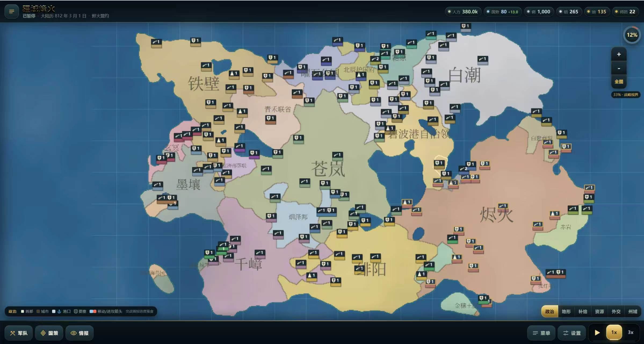Click the 师团 22 divisions indicator
The image size is (644, 344).
point(625,12)
